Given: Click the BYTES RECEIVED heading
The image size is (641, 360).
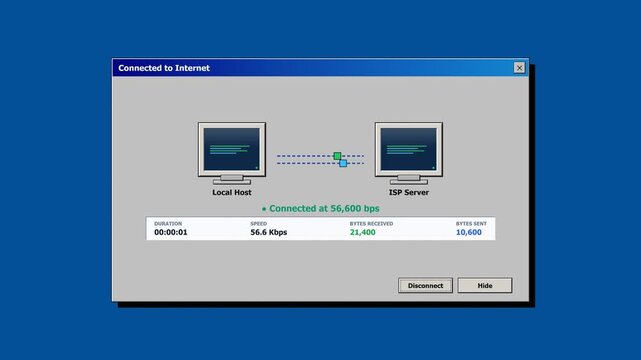Looking at the screenshot, I should 371,224.
